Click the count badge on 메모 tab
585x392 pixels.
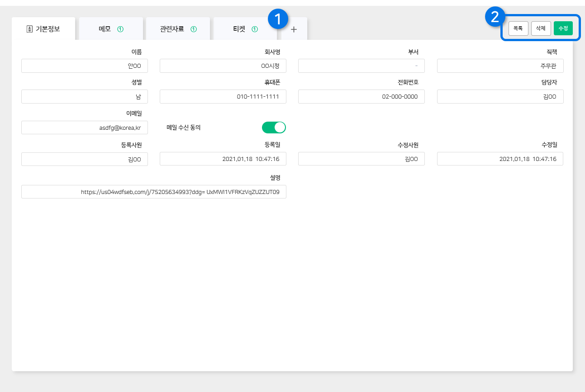120,29
